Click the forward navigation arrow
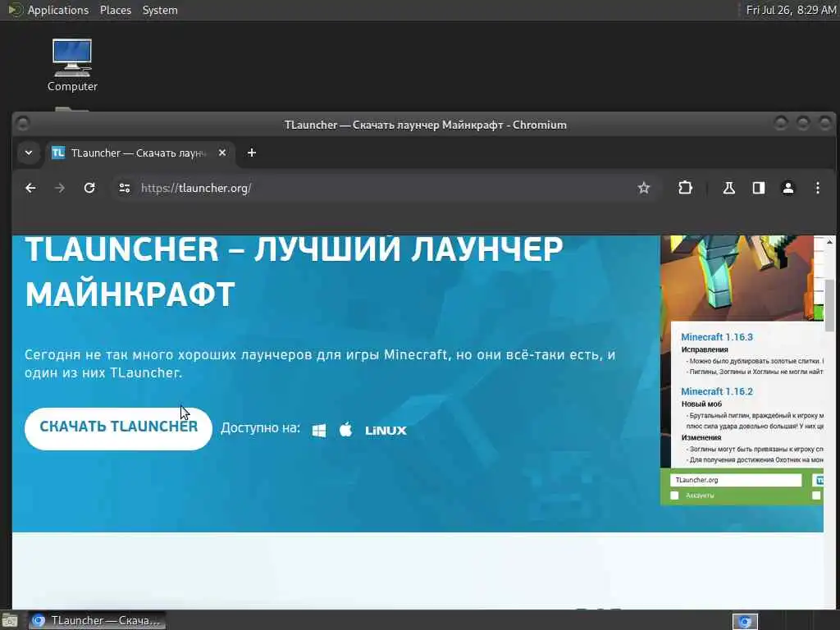 click(60, 188)
